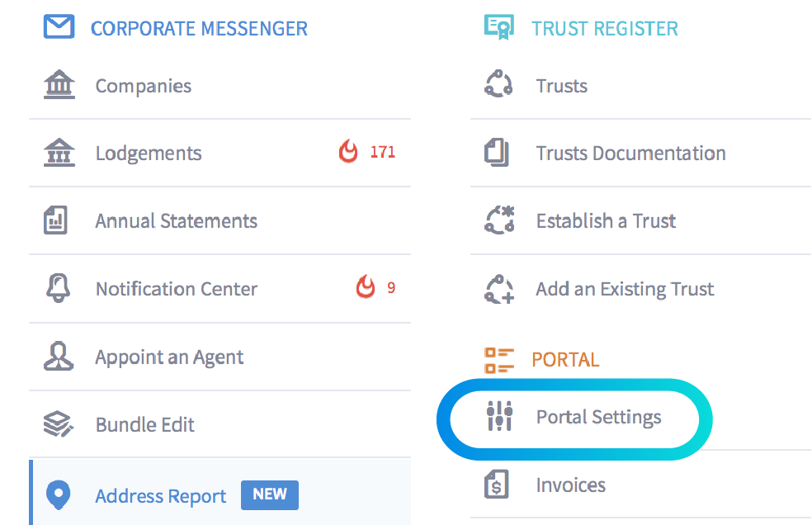Click the Lodgements bank icon
Image resolution: width=812 pixels, height=525 pixels.
point(59,154)
